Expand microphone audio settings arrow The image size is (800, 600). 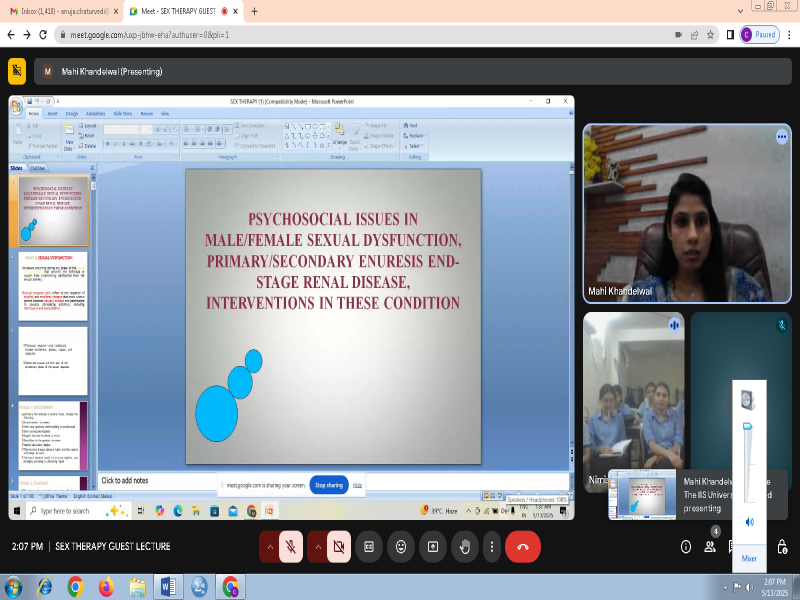tap(269, 547)
